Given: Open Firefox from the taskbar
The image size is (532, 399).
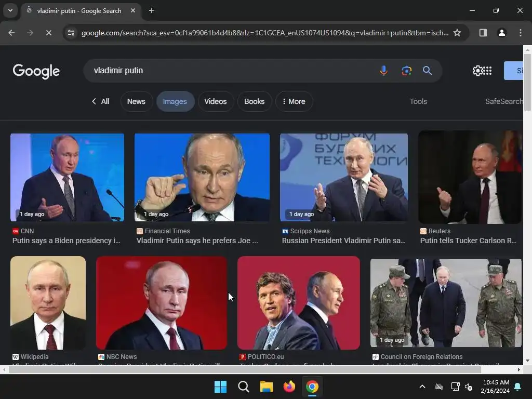Looking at the screenshot, I should (x=289, y=387).
